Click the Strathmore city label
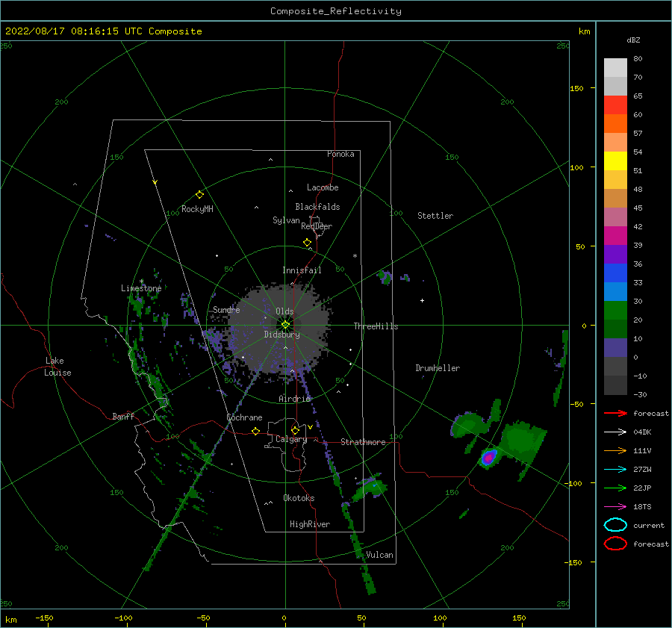This screenshot has height=628, width=672. tap(363, 442)
